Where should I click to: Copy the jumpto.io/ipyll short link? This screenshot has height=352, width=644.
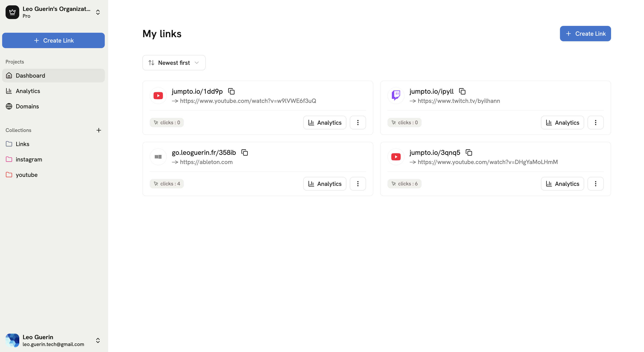[462, 92]
